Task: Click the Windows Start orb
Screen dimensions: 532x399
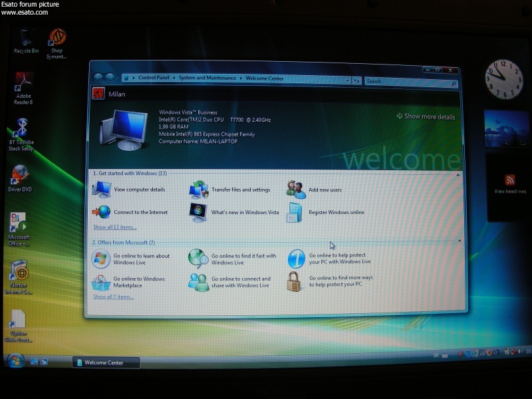Action: tap(15, 361)
